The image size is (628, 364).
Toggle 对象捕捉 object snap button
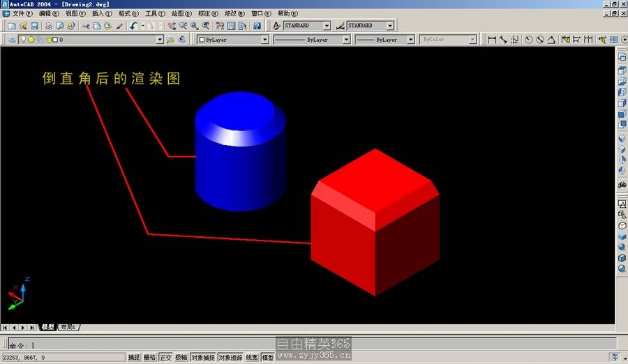(202, 358)
